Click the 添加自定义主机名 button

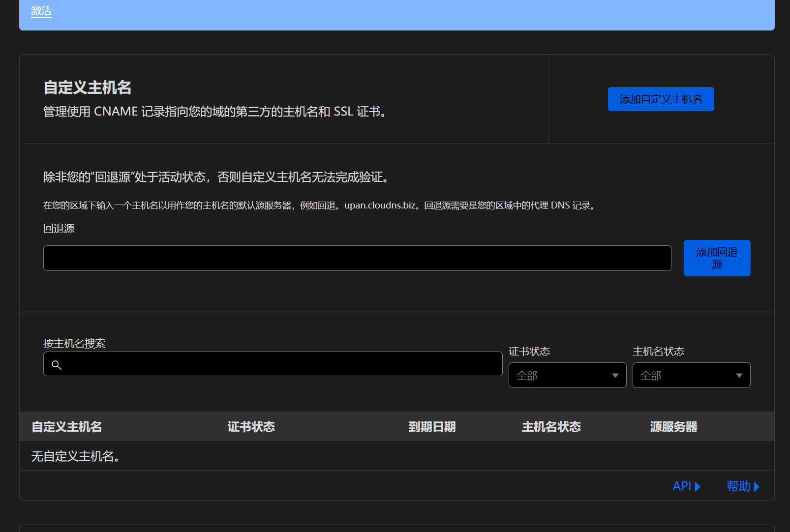click(x=661, y=99)
